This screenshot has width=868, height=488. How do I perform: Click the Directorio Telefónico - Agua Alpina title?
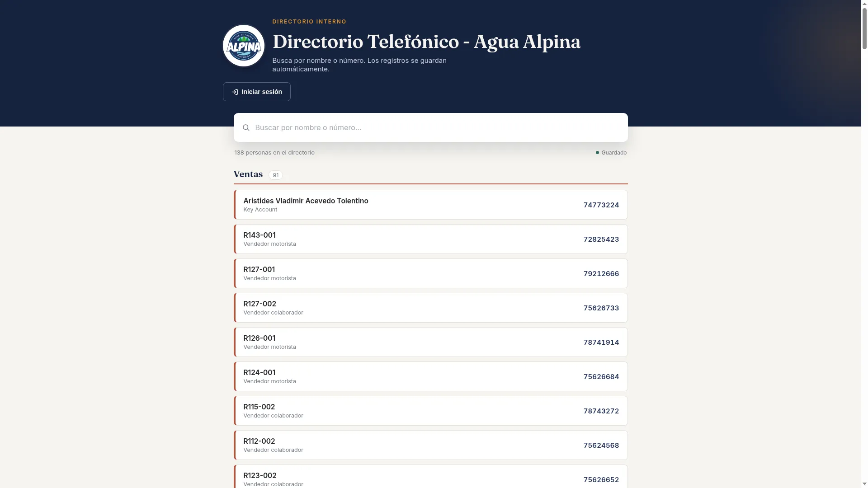point(426,42)
